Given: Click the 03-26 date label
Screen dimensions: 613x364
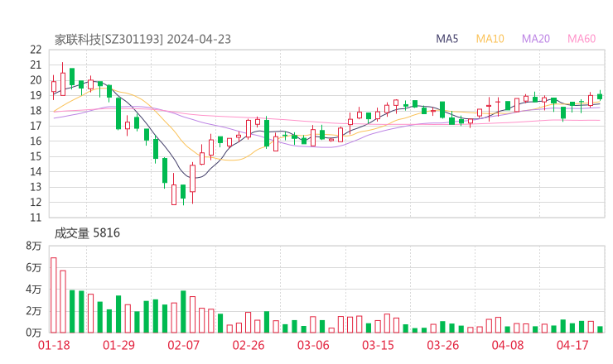Looking at the screenshot, I should tap(442, 345).
